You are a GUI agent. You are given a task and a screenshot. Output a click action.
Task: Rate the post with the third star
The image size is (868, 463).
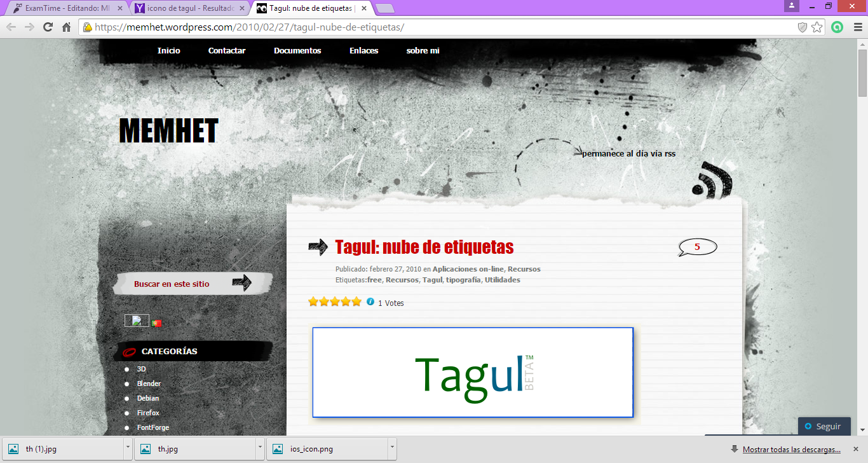pyautogui.click(x=335, y=301)
